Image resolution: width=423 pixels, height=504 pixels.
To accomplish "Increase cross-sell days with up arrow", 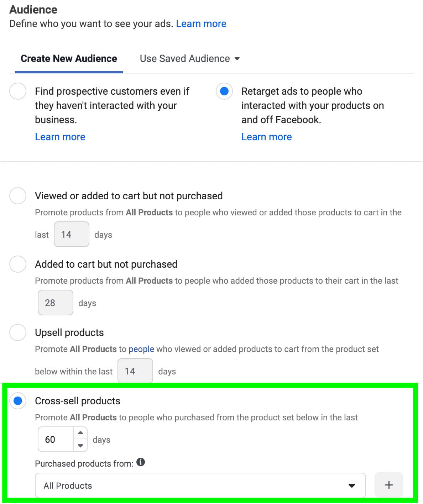I will (80, 433).
